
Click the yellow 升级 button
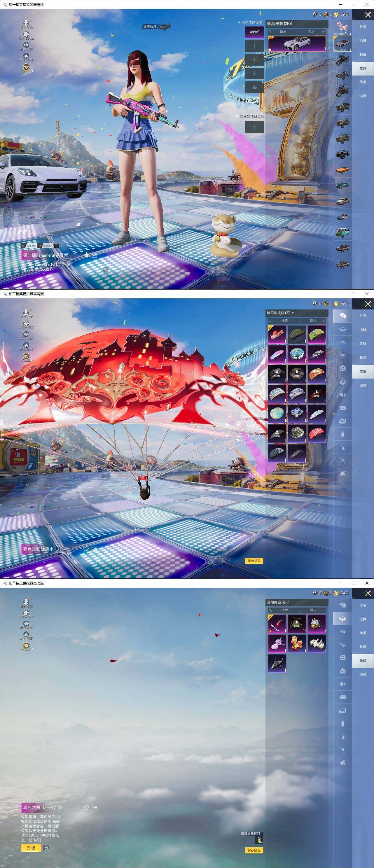pos(31,848)
